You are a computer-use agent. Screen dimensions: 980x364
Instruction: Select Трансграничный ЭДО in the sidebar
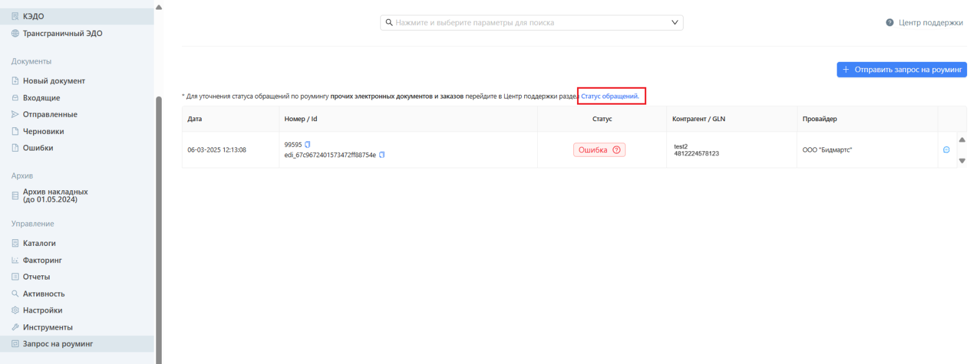pos(62,34)
